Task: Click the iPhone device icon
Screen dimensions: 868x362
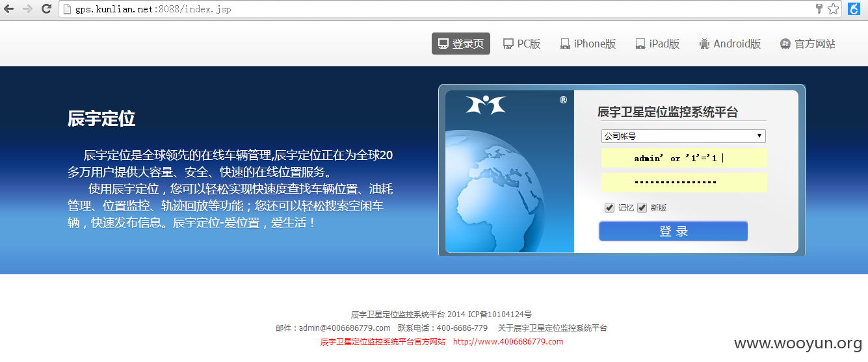Action: click(x=565, y=44)
